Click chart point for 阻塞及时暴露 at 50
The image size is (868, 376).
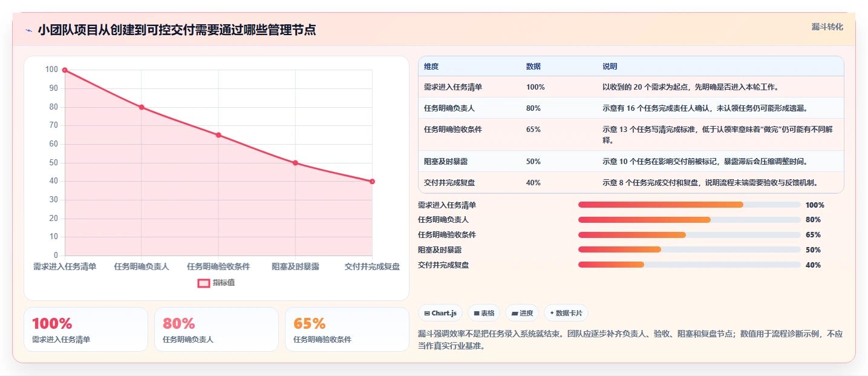point(295,163)
